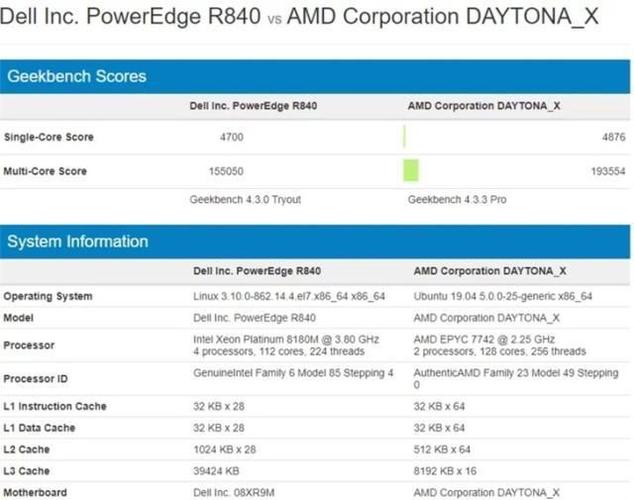This screenshot has width=634, height=500.
Task: Click the AMD EPYC 7742 processor entry
Action: [x=500, y=345]
